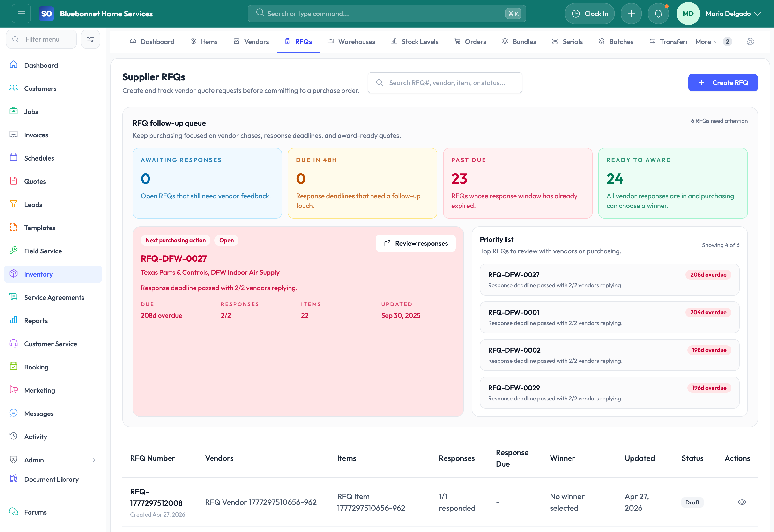Select the Due in 48h card
The image size is (774, 532).
pos(362,183)
